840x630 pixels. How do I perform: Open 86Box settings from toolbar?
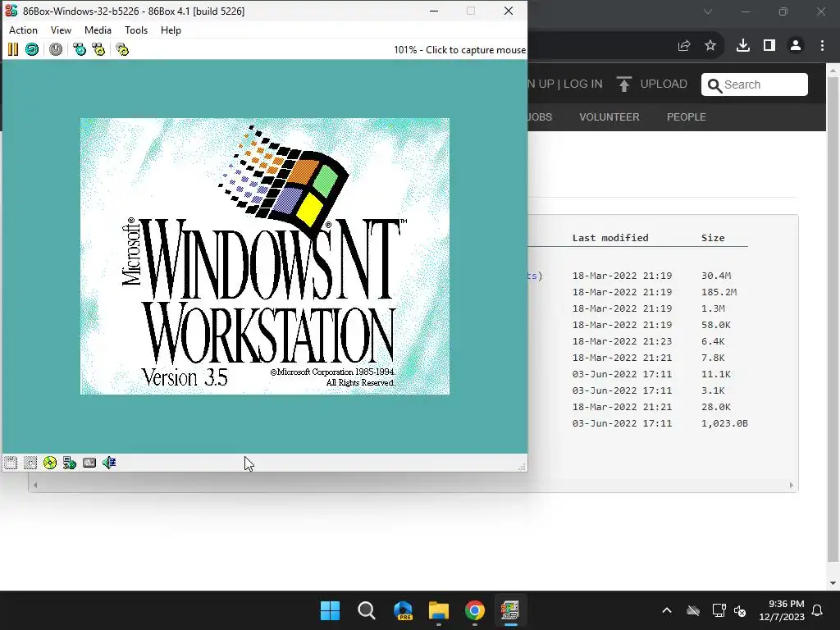[122, 50]
